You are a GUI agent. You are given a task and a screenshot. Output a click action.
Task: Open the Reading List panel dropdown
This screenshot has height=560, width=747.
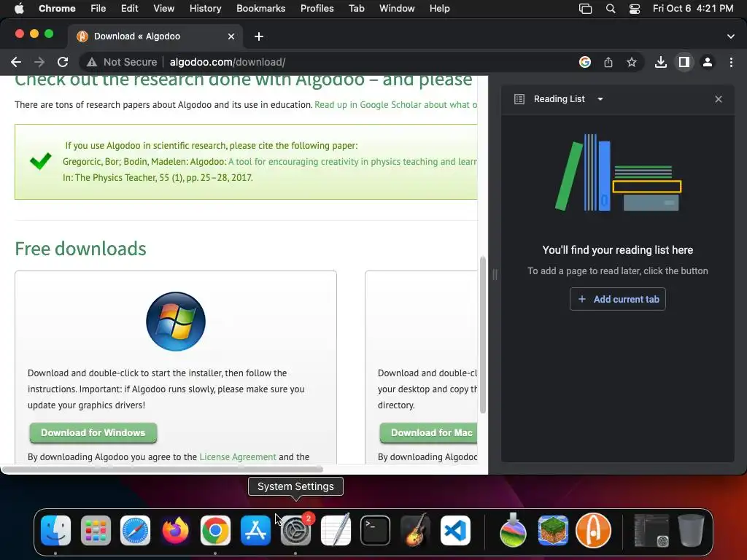tap(600, 99)
